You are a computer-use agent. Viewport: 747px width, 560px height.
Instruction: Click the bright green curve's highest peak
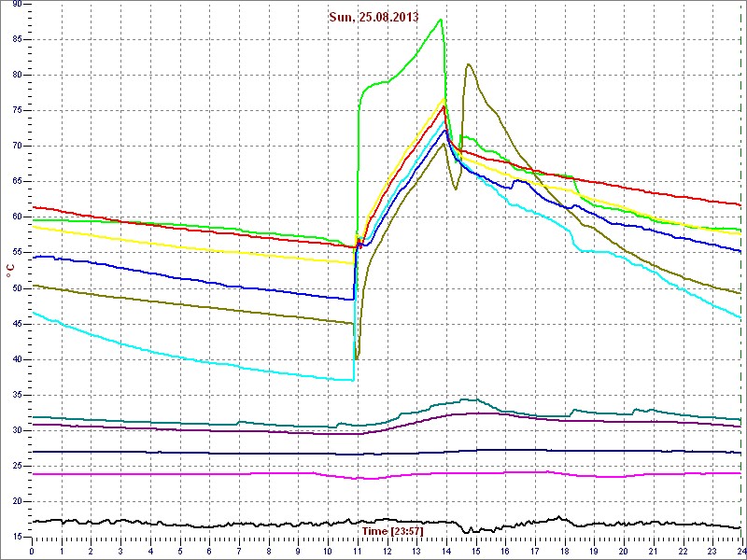(441, 20)
